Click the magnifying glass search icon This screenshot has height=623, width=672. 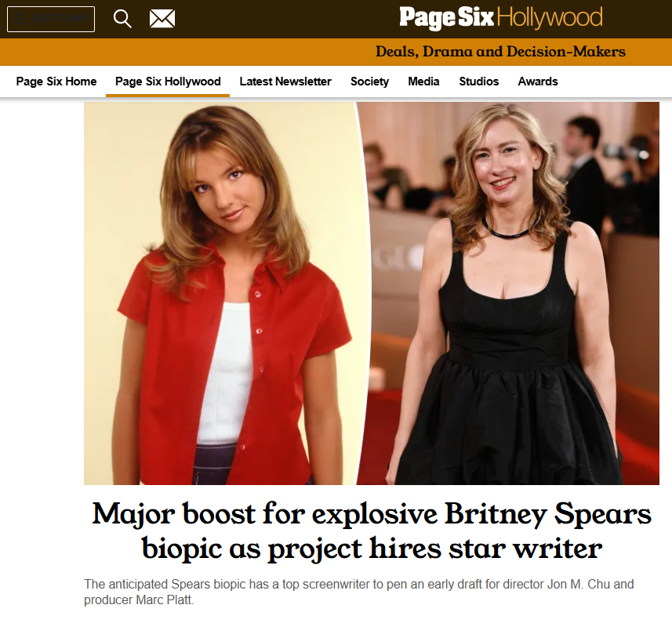click(122, 19)
